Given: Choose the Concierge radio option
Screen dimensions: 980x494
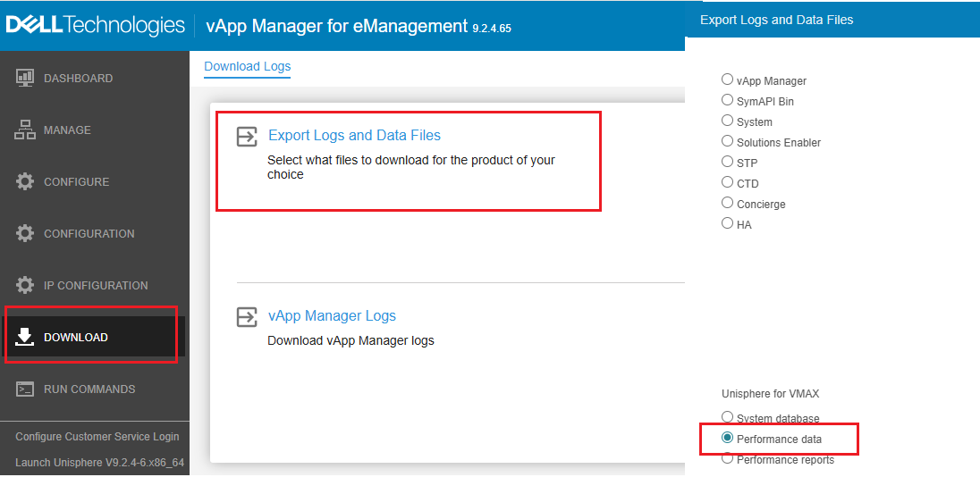Looking at the screenshot, I should (727, 203).
